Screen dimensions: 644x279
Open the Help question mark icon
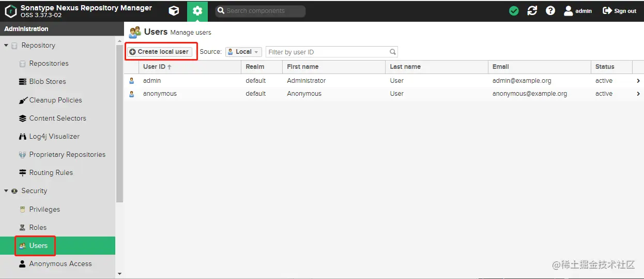click(550, 11)
